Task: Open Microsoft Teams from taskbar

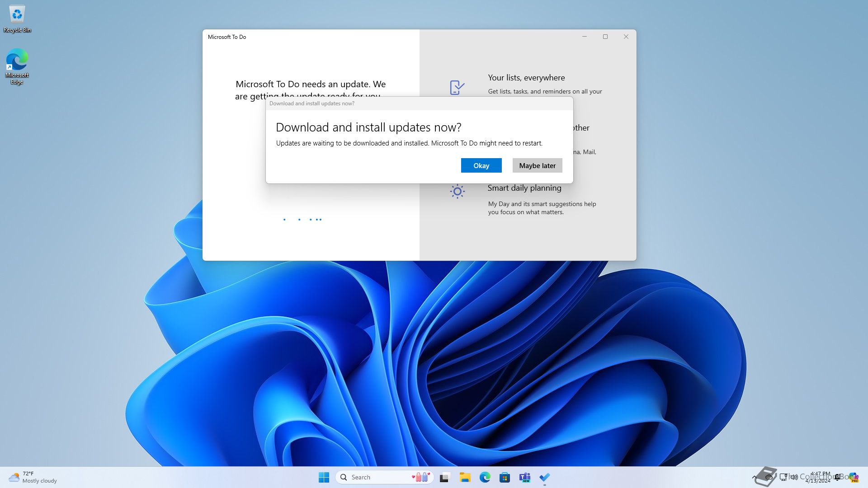Action: click(524, 477)
